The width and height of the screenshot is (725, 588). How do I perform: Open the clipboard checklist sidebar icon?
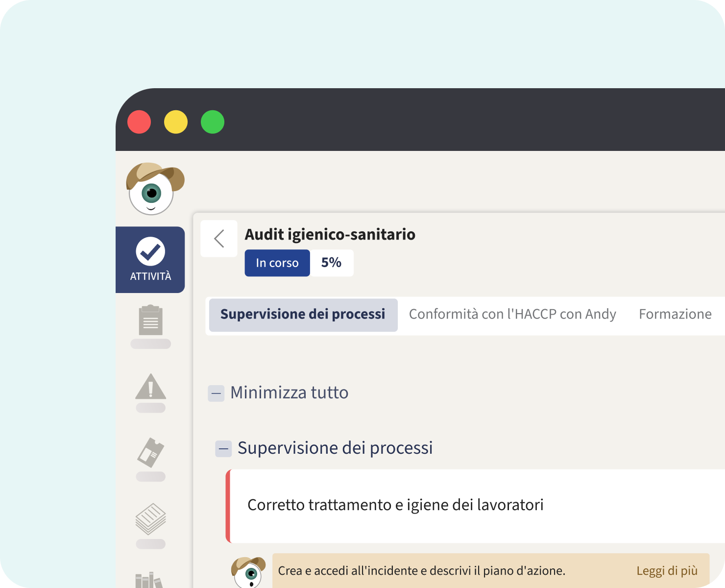click(x=151, y=320)
